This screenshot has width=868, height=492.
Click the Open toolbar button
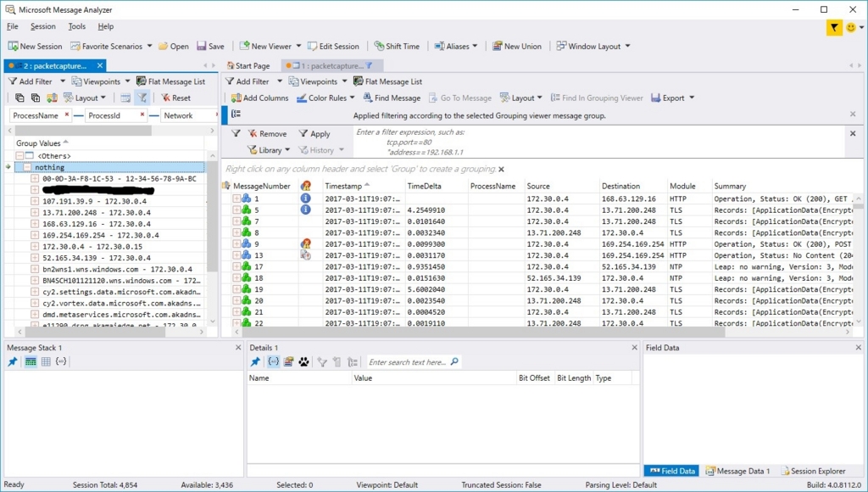[x=174, y=46]
